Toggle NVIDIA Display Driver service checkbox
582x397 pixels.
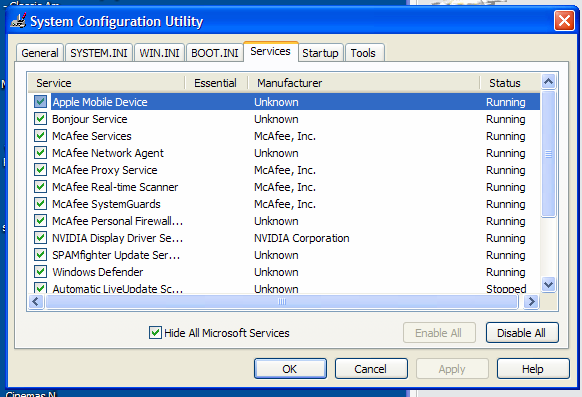coord(40,238)
